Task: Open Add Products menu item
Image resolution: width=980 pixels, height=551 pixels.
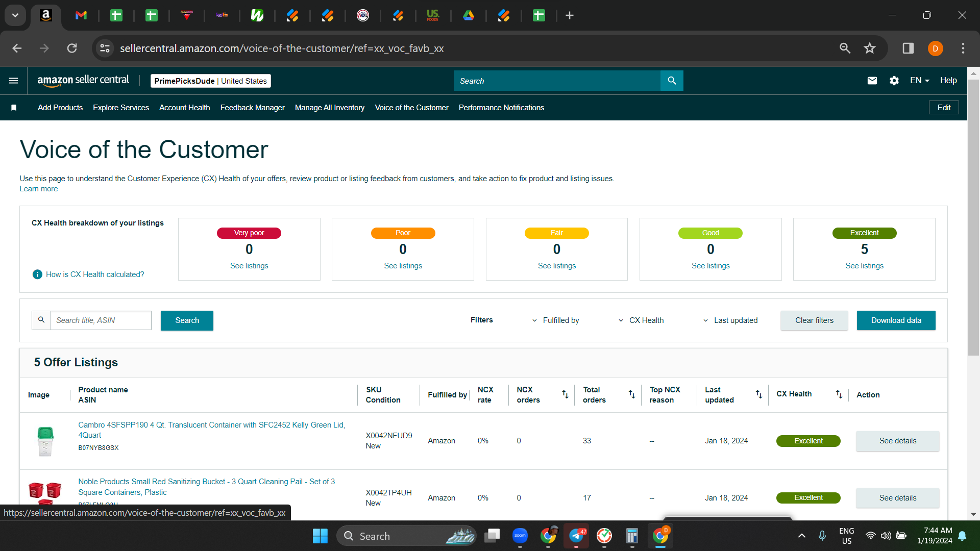Action: click(60, 108)
